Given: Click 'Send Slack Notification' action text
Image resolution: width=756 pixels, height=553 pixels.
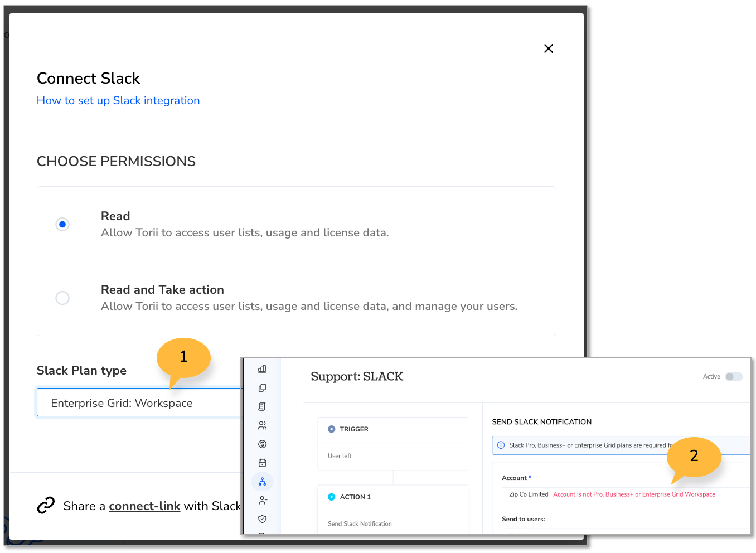Looking at the screenshot, I should (x=360, y=524).
